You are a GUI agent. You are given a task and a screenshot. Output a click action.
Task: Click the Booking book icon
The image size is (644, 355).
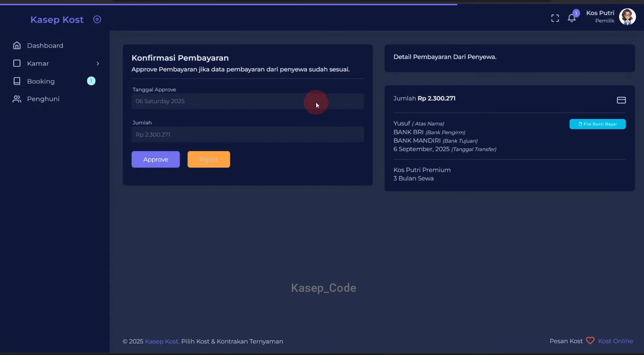click(x=17, y=81)
